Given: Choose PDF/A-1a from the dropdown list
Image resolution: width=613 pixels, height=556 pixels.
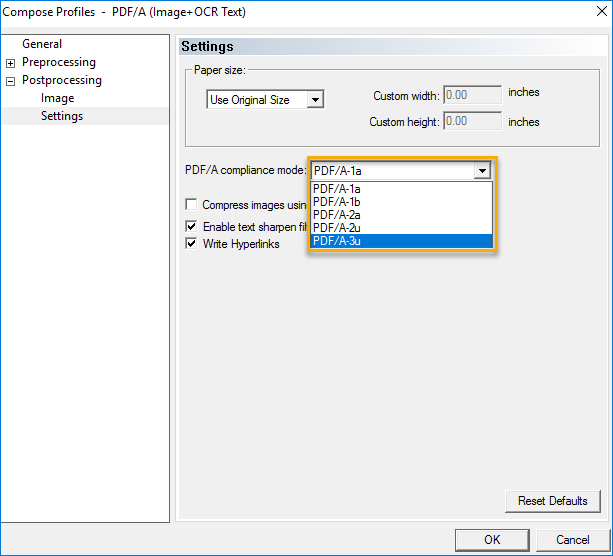Looking at the screenshot, I should click(x=401, y=189).
